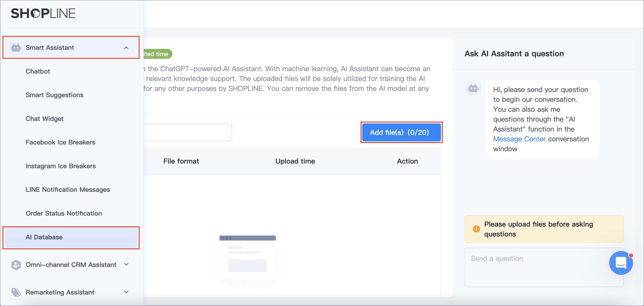
Task: Click the SHOPLINE logo
Action: tap(43, 13)
